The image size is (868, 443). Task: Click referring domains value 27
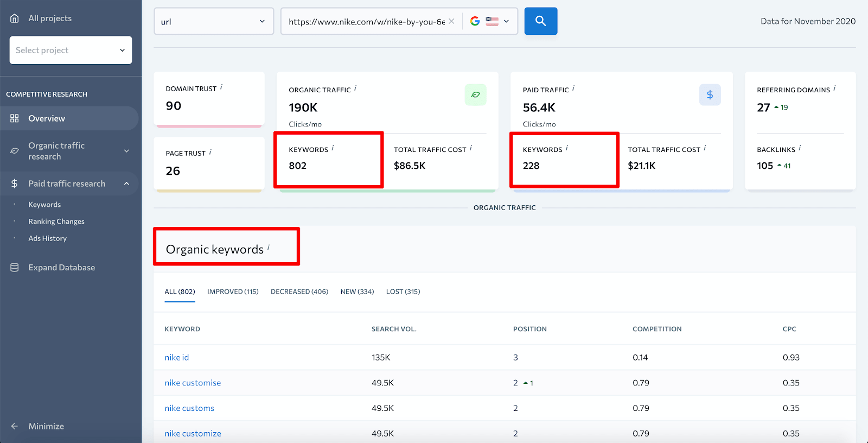pos(763,107)
